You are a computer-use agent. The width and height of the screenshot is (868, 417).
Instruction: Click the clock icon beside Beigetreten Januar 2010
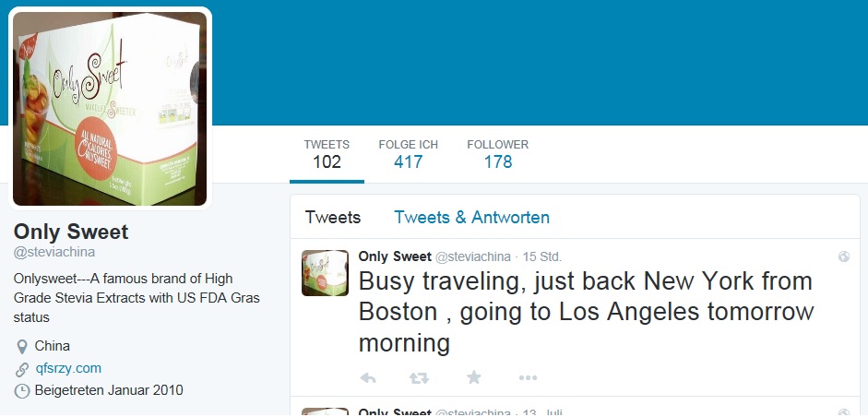pyautogui.click(x=22, y=391)
